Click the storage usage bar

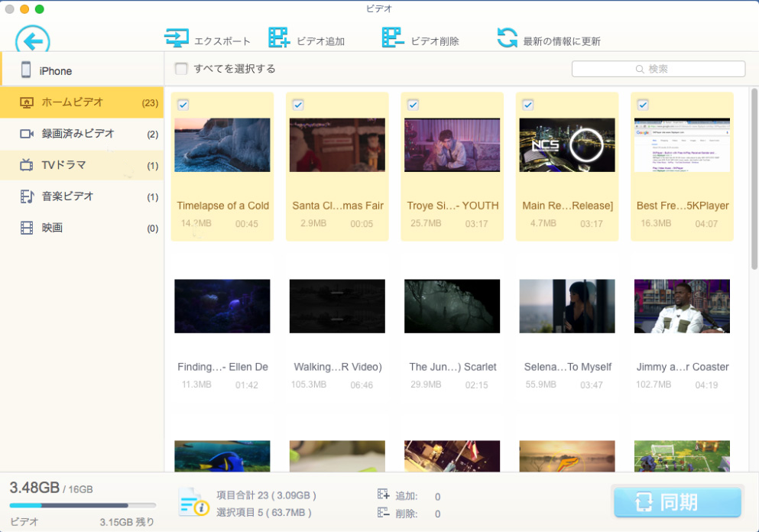(x=83, y=505)
